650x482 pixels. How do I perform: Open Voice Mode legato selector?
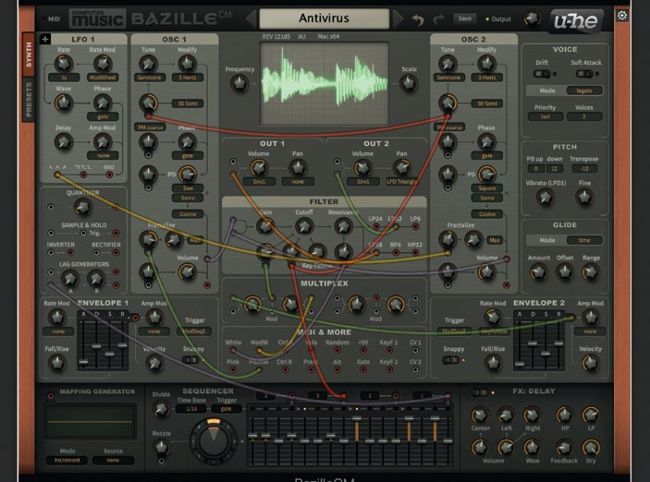coord(584,91)
